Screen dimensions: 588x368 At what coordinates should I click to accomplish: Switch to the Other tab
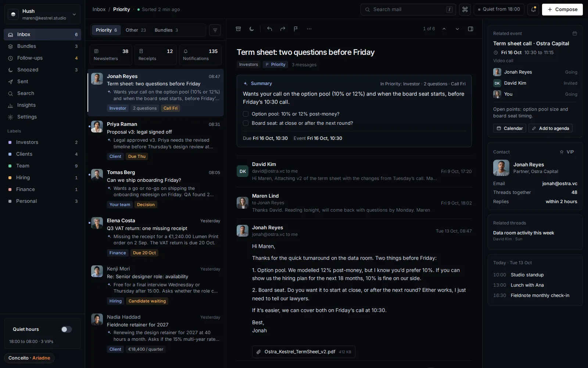[x=136, y=30]
